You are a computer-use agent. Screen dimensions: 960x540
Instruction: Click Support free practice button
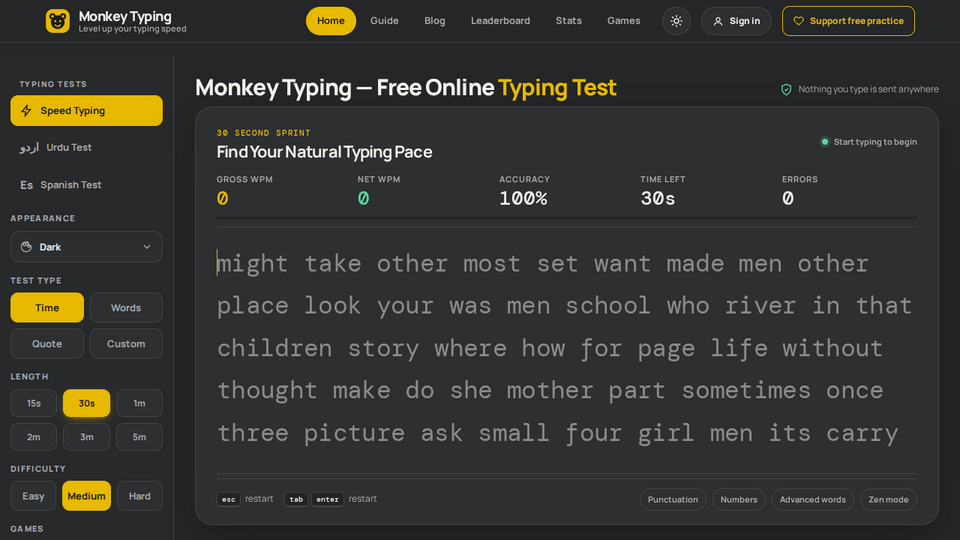(x=848, y=21)
